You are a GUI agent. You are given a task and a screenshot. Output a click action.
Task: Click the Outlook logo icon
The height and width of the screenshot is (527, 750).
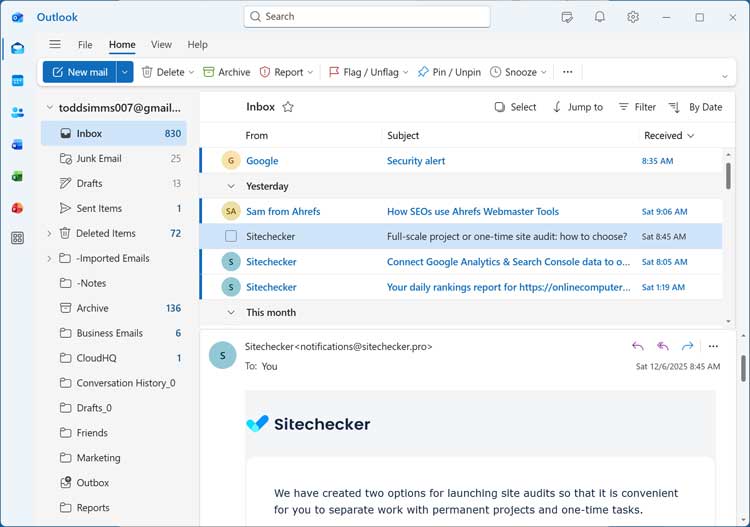click(x=18, y=17)
